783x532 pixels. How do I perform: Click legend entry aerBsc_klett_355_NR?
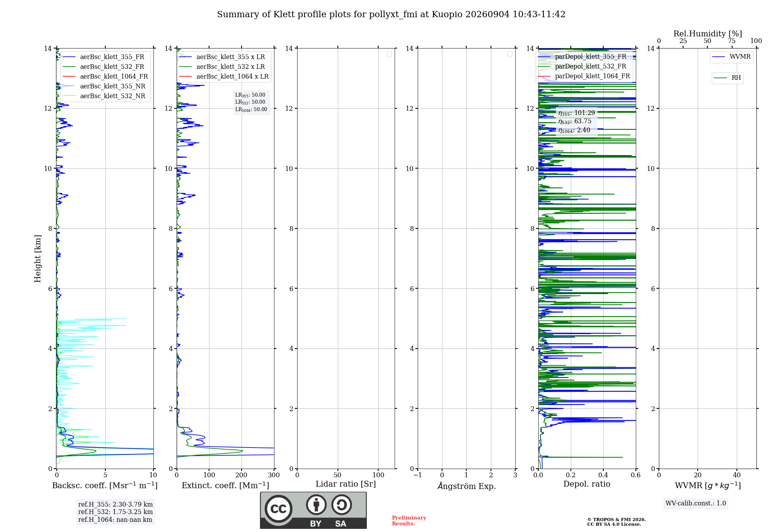coord(113,86)
